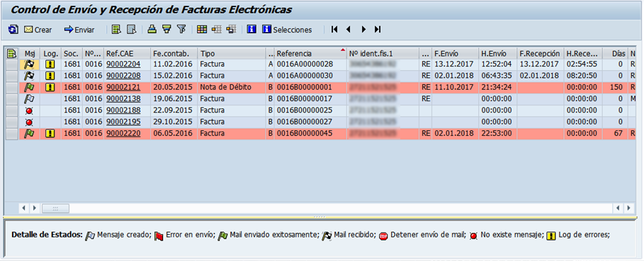This screenshot has width=644, height=261.
Task: Click the Fe.contab. column header
Action: 174,53
